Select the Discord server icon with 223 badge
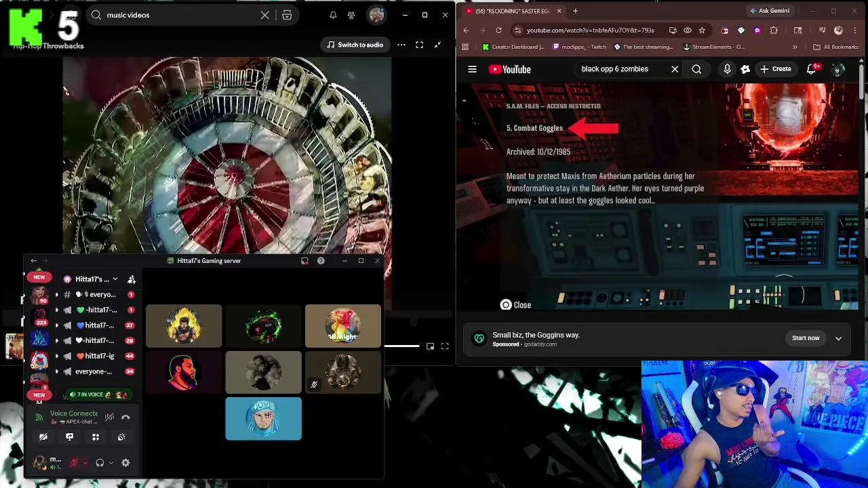The height and width of the screenshot is (488, 868). 39,317
